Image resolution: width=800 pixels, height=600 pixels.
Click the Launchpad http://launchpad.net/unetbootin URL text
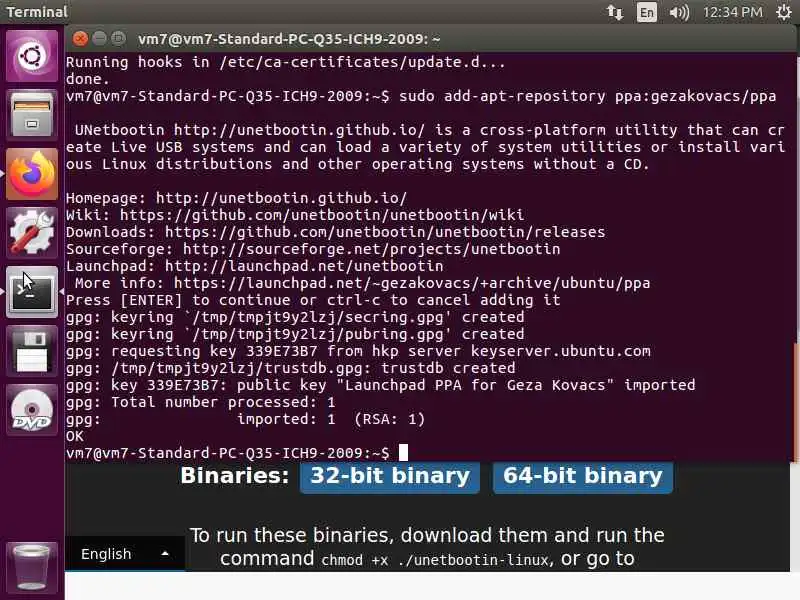tap(304, 266)
